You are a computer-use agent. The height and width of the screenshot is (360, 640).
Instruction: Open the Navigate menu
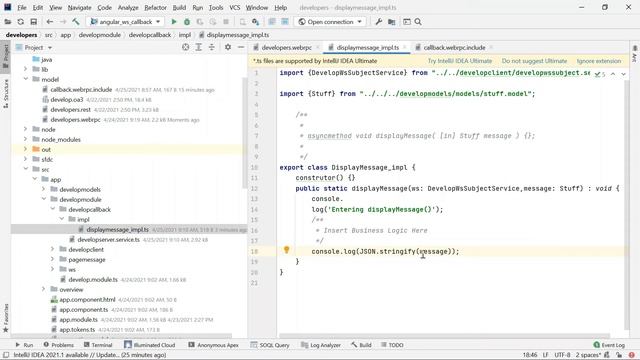coord(79,7)
